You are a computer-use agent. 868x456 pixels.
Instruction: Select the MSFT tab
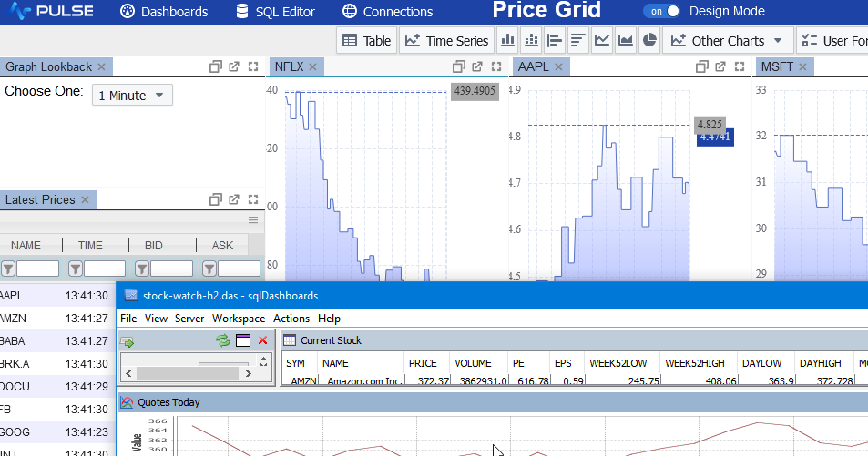click(777, 67)
